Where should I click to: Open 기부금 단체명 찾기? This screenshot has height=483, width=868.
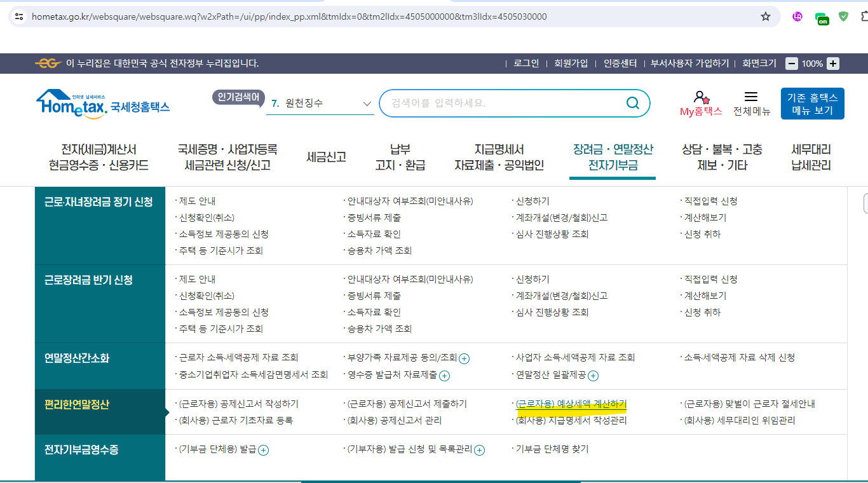552,449
